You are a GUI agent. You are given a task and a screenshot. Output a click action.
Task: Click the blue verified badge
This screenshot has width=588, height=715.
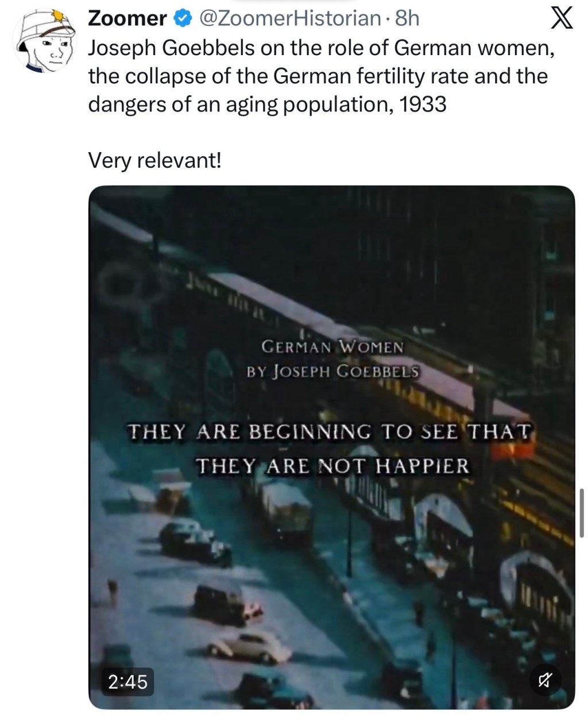tap(183, 19)
